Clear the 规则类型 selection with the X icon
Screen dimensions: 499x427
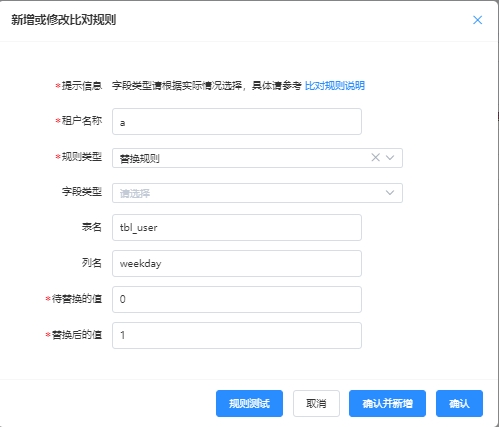tap(376, 157)
